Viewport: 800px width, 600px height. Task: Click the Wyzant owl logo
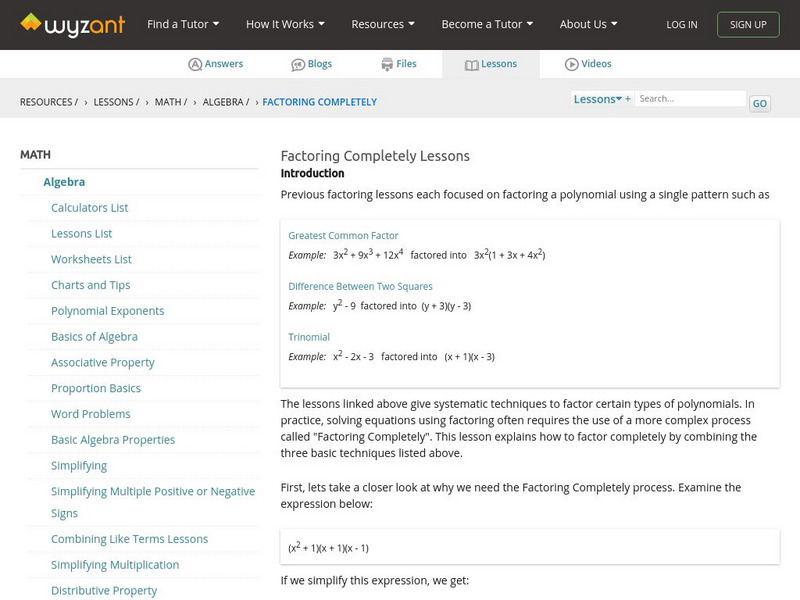click(x=31, y=22)
